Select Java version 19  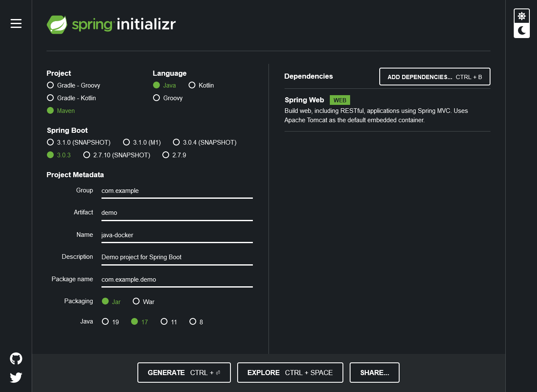[x=110, y=322]
